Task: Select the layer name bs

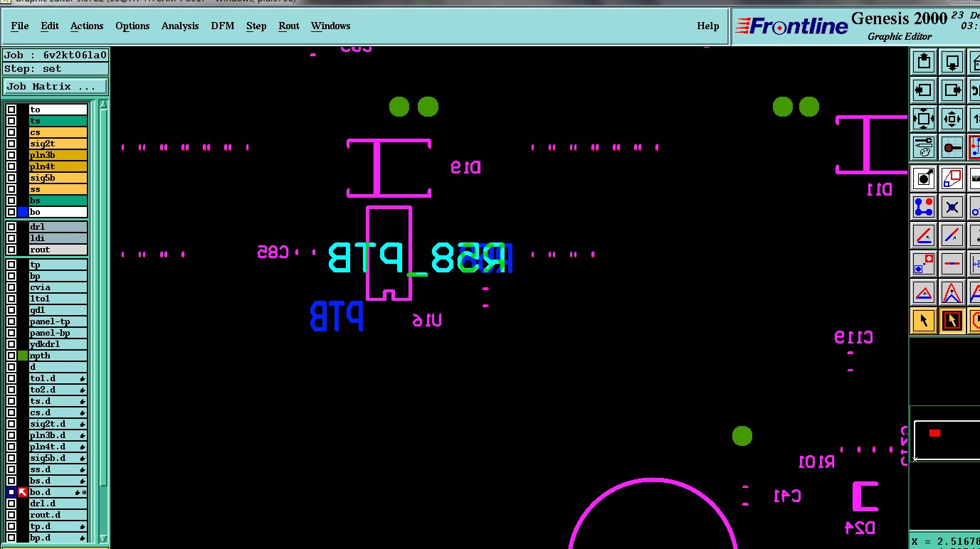Action: (58, 201)
